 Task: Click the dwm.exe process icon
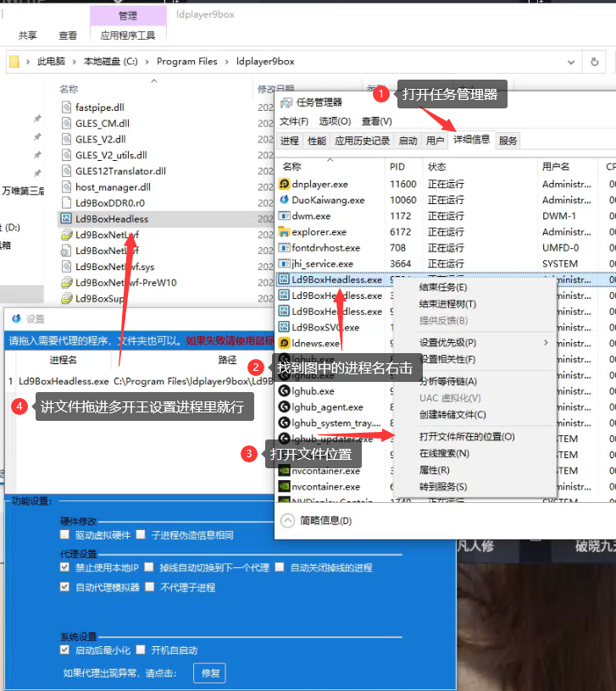coord(285,216)
